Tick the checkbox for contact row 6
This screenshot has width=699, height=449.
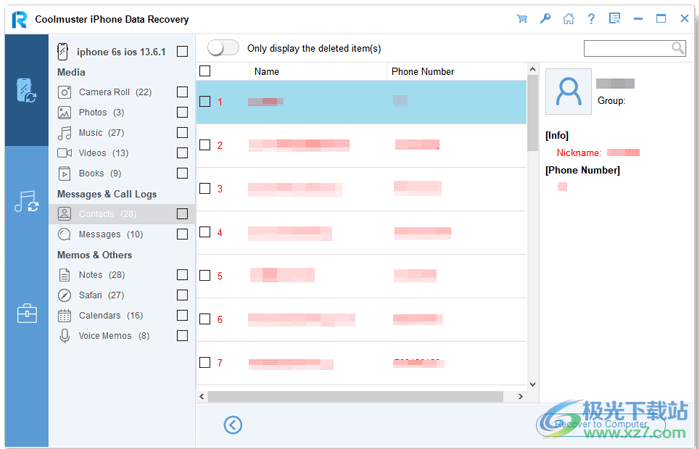(x=205, y=319)
